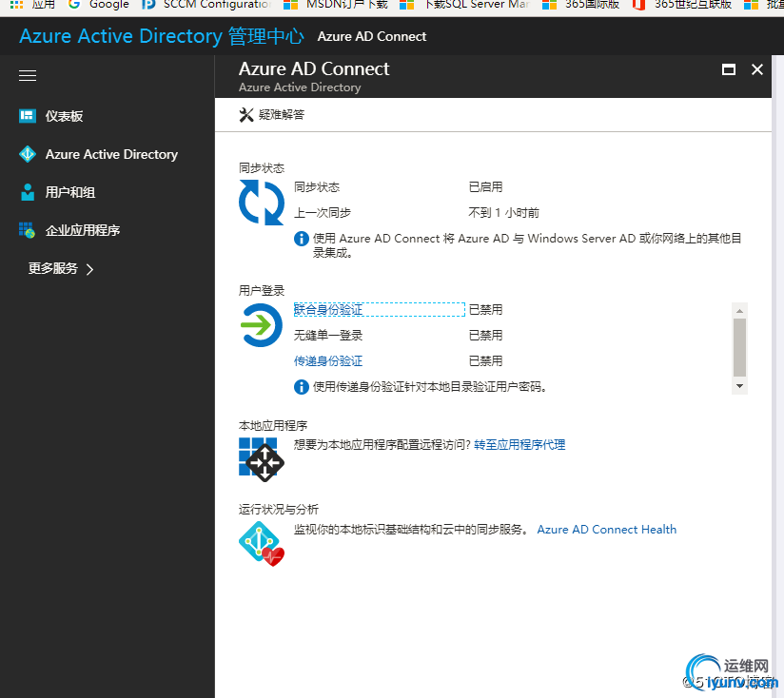
Task: Click the 本地应用程序 section heading
Action: point(273,426)
